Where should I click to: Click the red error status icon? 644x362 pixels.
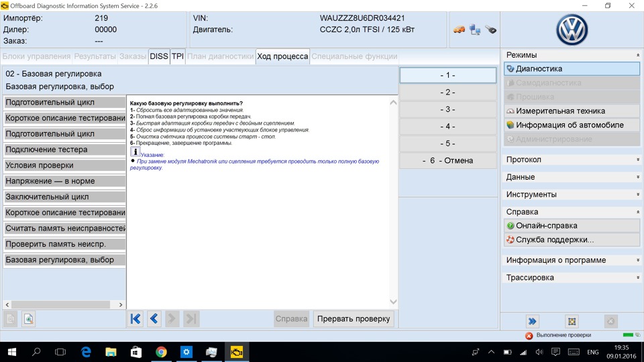(529, 336)
